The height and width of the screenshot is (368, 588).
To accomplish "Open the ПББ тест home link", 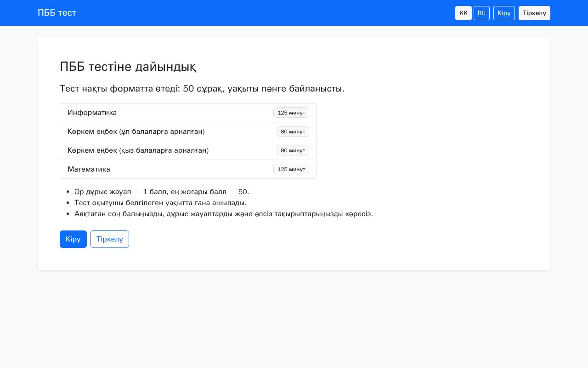I will pyautogui.click(x=57, y=13).
